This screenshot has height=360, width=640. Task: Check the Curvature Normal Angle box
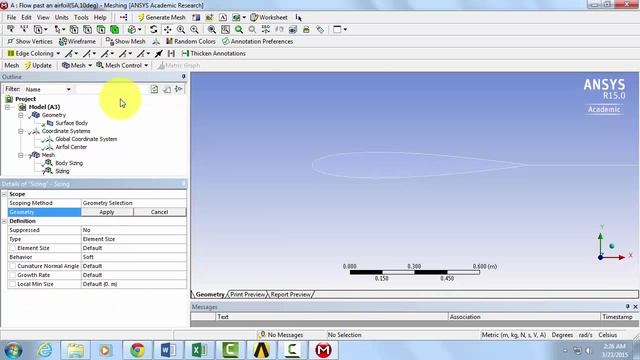point(12,266)
